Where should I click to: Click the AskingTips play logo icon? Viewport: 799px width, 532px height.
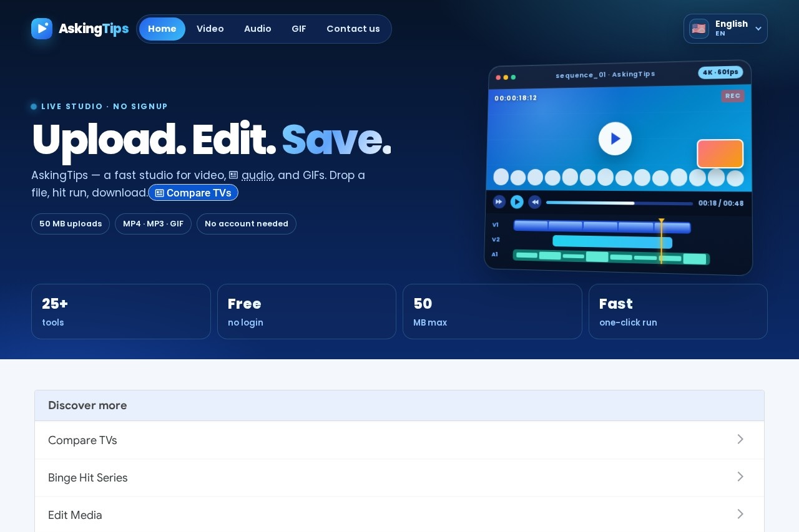pyautogui.click(x=42, y=29)
